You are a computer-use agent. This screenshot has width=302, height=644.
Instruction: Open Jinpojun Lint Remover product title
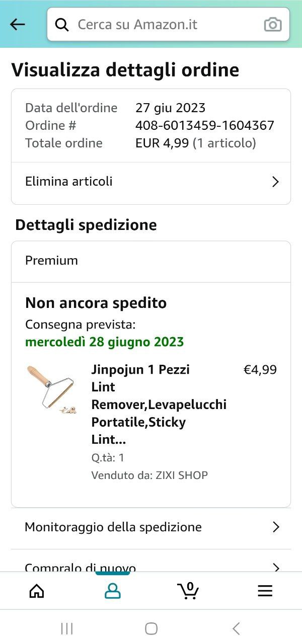[x=159, y=405]
